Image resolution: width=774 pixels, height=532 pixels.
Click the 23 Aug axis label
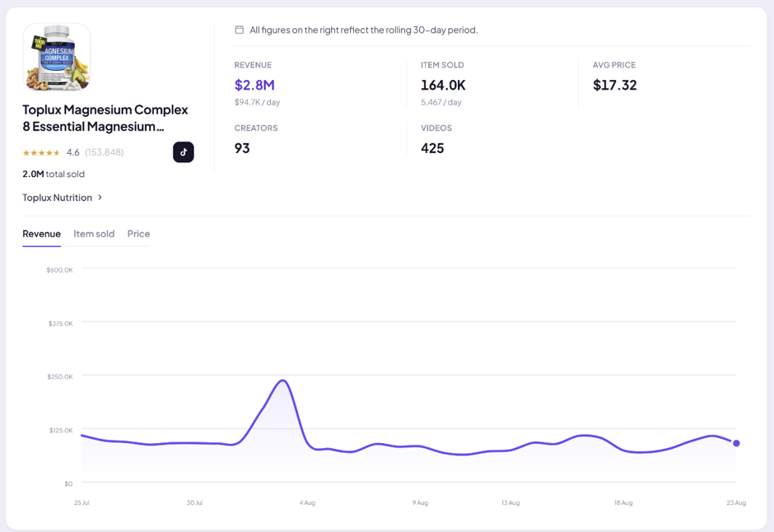(x=736, y=503)
